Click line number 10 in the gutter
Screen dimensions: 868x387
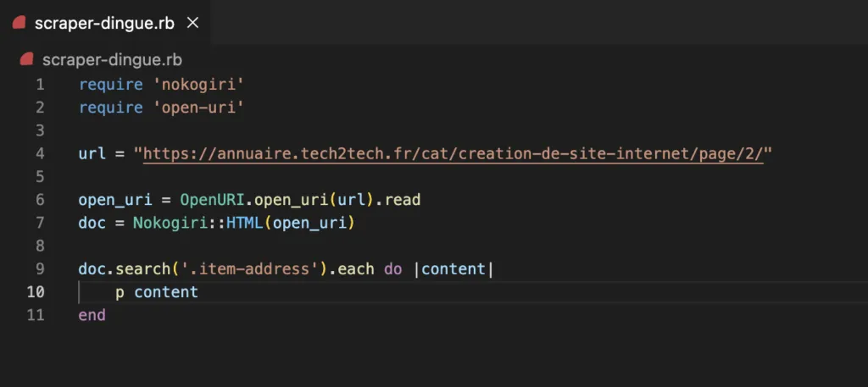(36, 292)
